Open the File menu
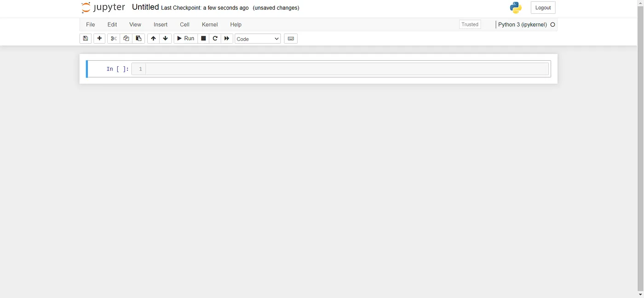 91,24
